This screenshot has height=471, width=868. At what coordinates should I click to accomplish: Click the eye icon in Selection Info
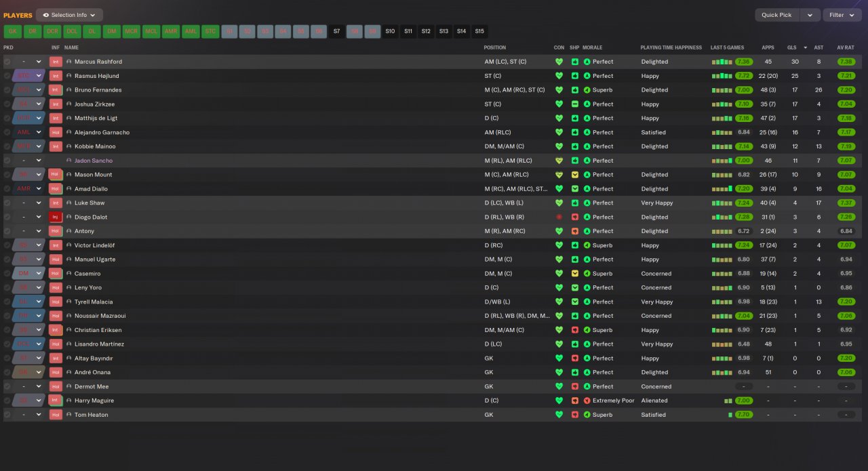(45, 15)
